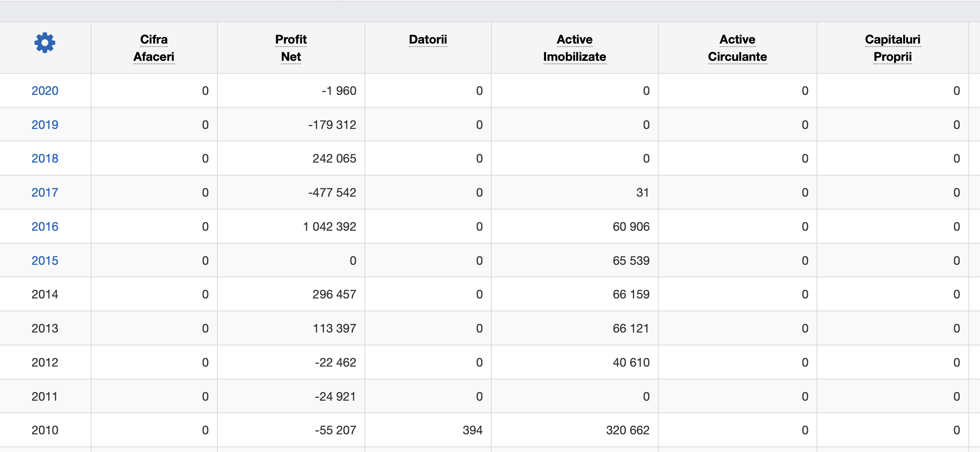Click the Cifra Afaceri column header

click(154, 48)
